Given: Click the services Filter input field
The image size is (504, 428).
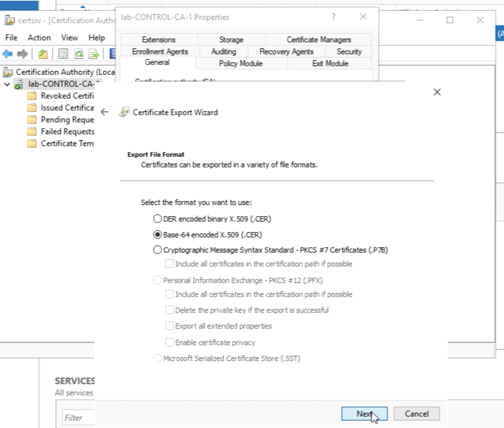Looking at the screenshot, I should click(79, 417).
